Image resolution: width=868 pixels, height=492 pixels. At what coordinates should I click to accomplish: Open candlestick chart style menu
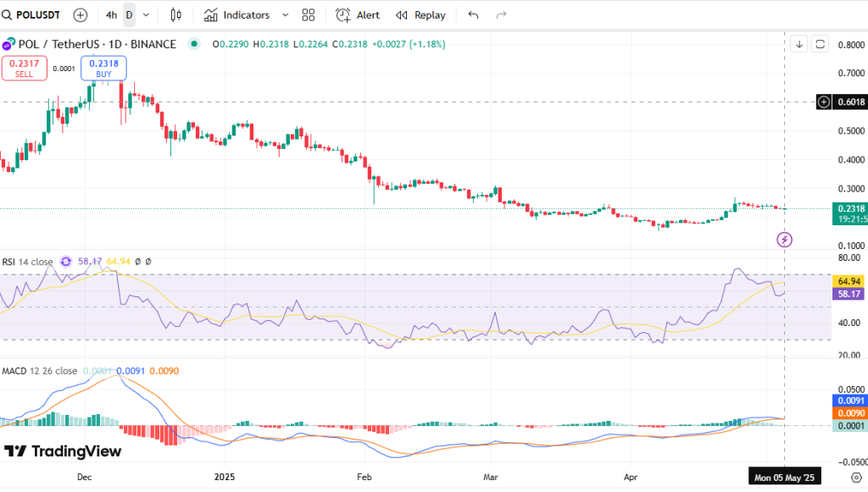175,15
